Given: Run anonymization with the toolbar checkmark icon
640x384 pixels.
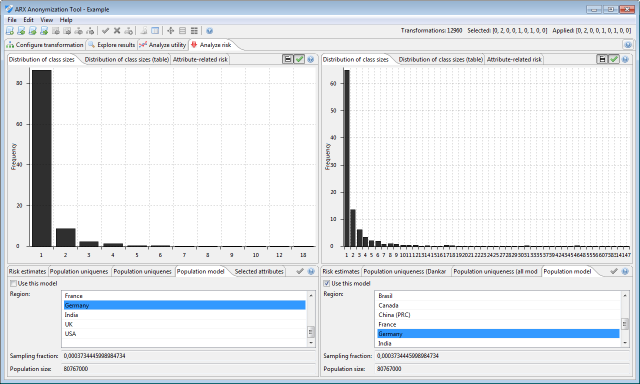Looking at the screenshot, I should click(x=105, y=31).
